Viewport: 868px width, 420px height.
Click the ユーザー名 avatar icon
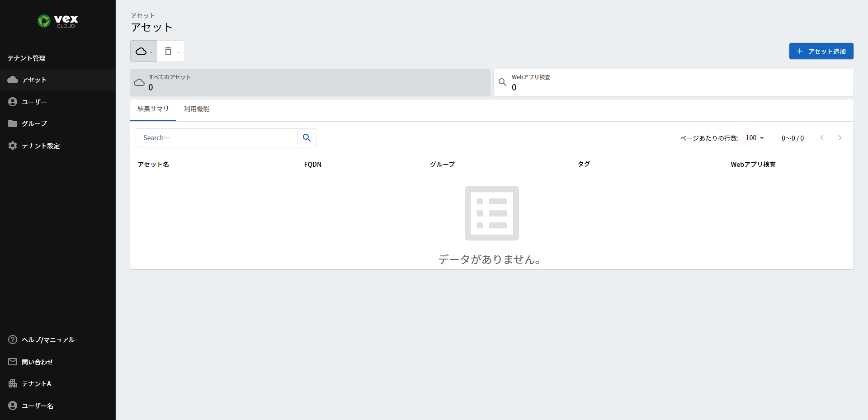click(13, 406)
